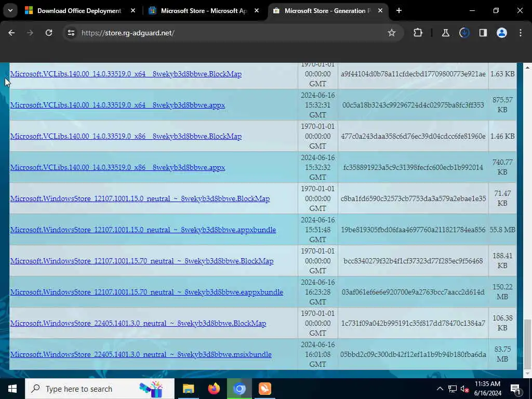Image resolution: width=532 pixels, height=399 pixels.
Task: Click the scrollbar up arrow
Action: click(x=527, y=68)
